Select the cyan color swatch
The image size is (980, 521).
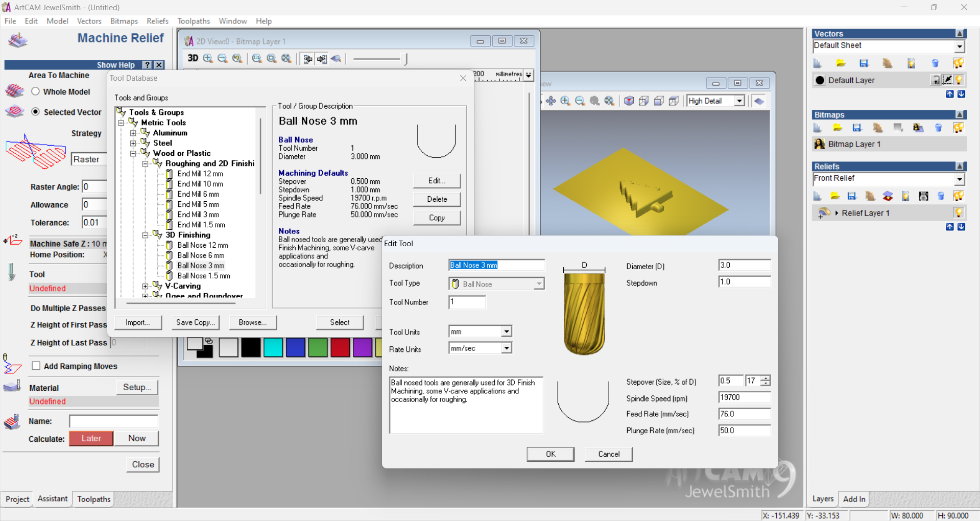click(x=273, y=347)
